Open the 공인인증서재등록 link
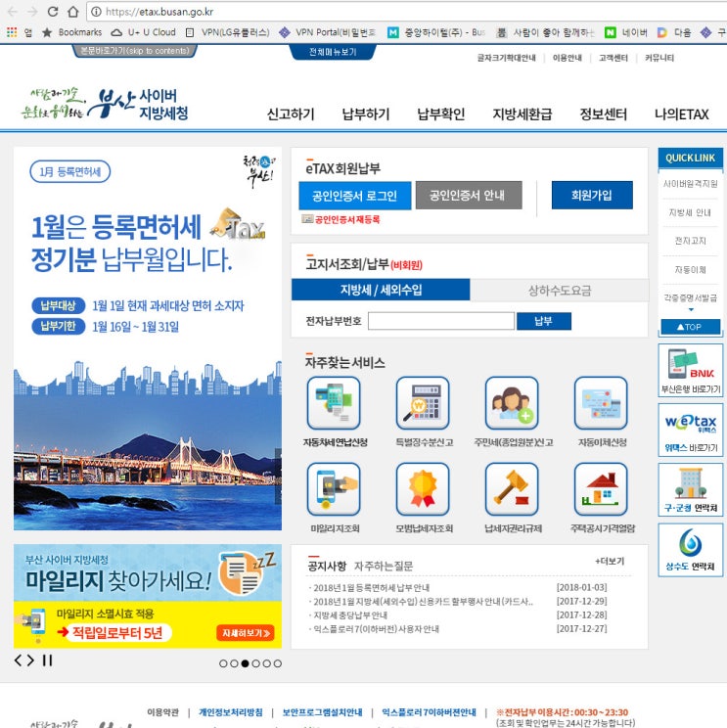This screenshot has height=728, width=727. click(341, 219)
